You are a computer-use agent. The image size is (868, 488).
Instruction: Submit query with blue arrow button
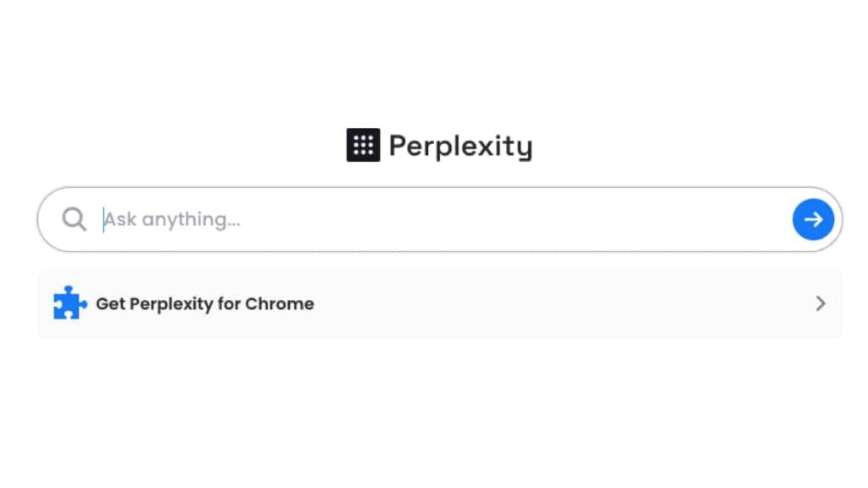(x=813, y=219)
